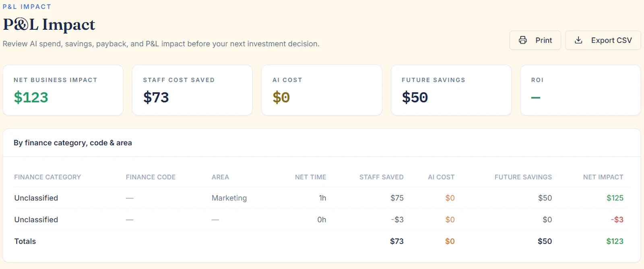
Task: Click the AI Cost column header
Action: coord(441,177)
